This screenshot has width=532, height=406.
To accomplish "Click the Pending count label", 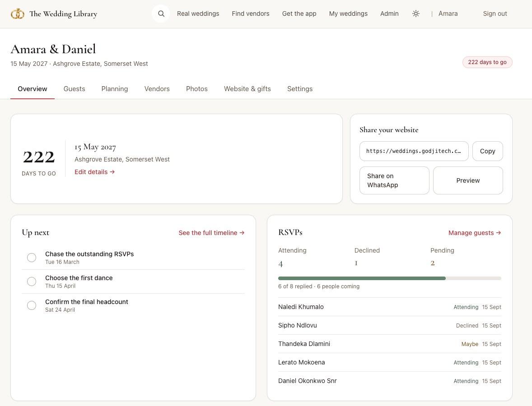I will (442, 250).
